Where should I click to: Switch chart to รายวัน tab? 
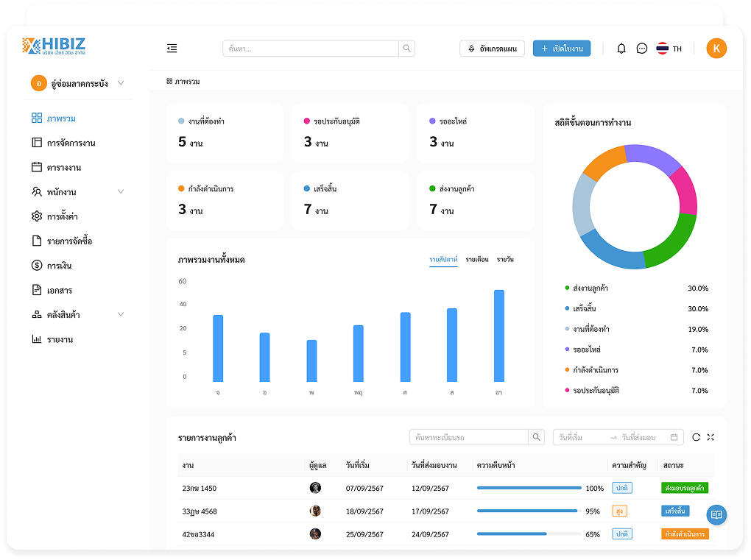point(505,260)
